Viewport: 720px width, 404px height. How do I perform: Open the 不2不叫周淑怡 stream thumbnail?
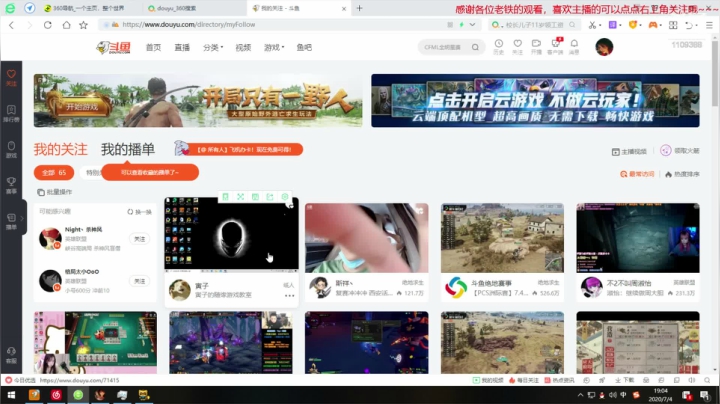(x=638, y=238)
